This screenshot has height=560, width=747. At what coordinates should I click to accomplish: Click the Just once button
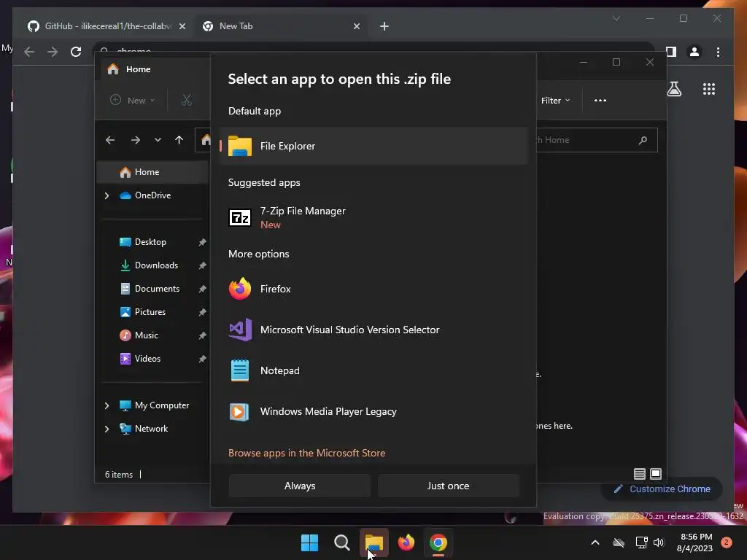449,486
